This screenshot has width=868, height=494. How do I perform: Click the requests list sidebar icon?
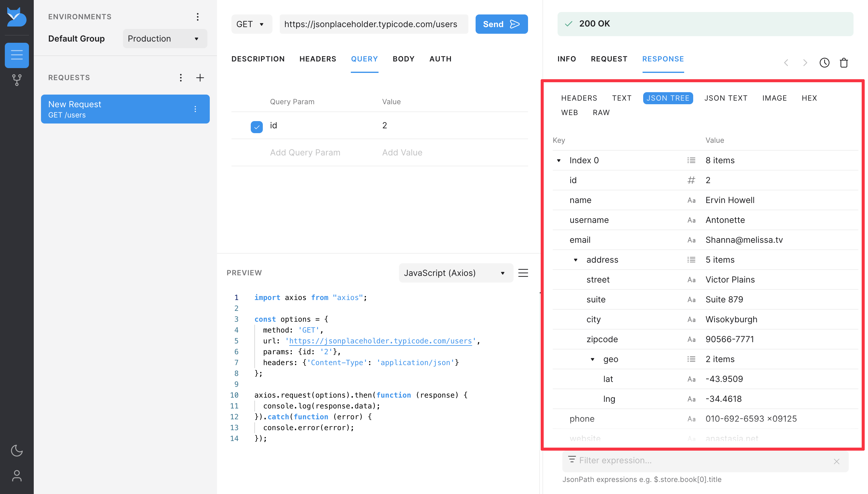17,55
